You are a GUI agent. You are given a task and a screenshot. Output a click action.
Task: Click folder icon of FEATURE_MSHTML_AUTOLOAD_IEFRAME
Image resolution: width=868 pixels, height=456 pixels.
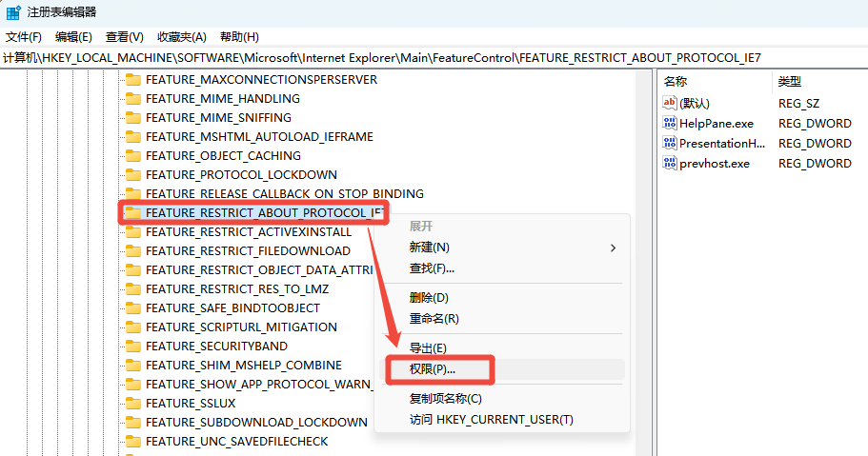coord(132,137)
